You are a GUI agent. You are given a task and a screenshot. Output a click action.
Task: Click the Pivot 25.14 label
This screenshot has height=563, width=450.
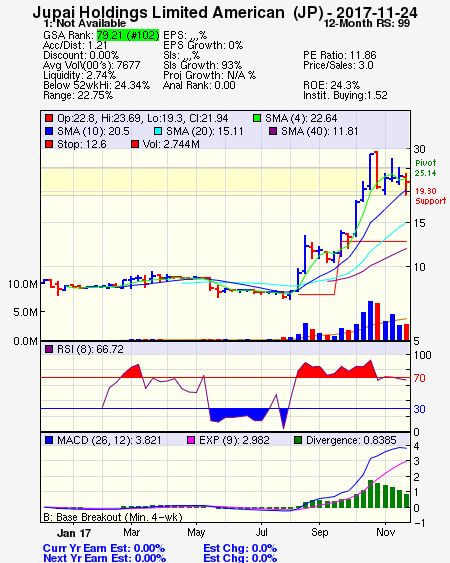(x=426, y=168)
